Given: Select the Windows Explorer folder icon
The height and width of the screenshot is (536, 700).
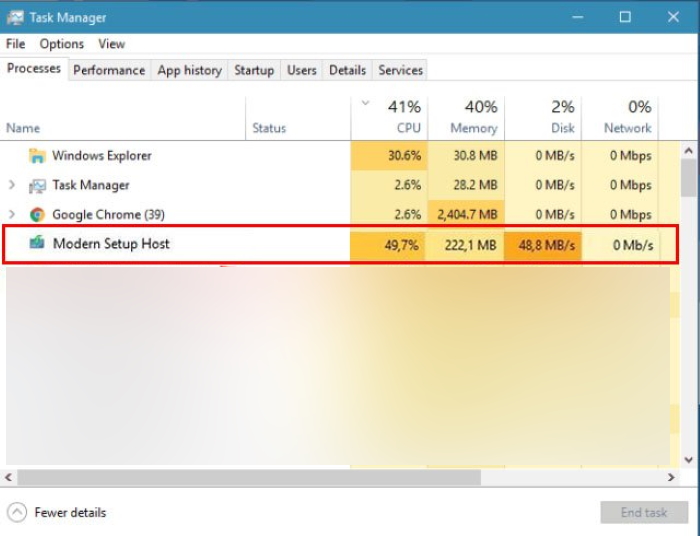Looking at the screenshot, I should [x=37, y=156].
